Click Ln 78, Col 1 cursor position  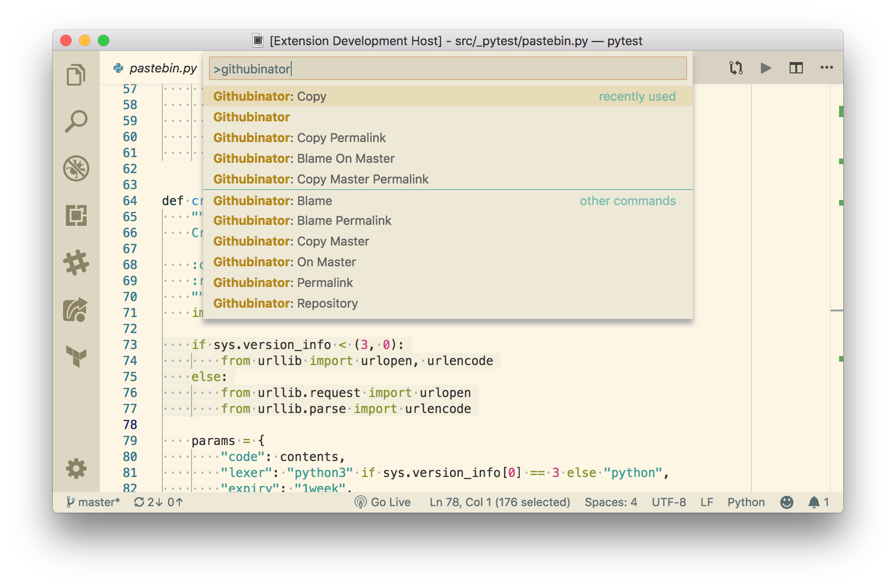[500, 502]
